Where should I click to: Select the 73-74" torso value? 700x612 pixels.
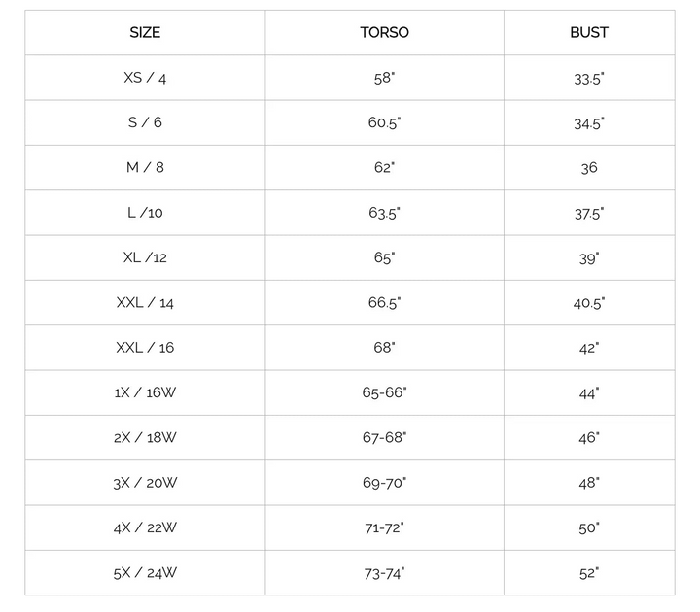tap(384, 573)
